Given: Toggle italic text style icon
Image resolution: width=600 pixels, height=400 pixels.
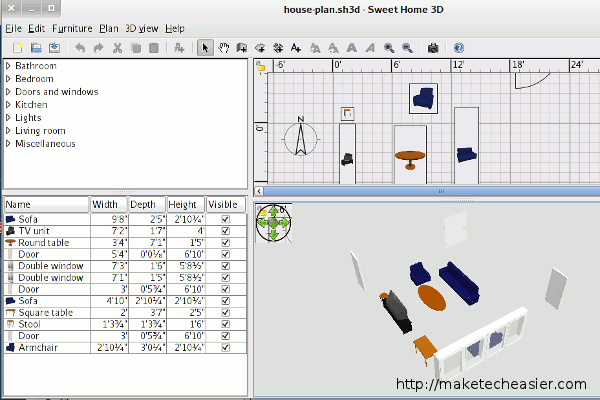Looking at the screenshot, I should click(370, 48).
